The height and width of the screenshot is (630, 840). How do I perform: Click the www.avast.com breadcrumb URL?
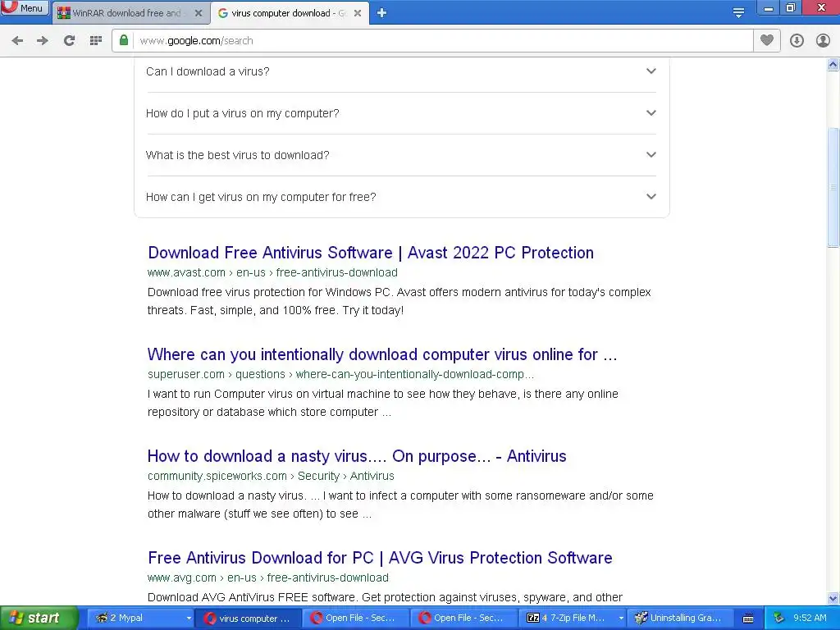(272, 272)
